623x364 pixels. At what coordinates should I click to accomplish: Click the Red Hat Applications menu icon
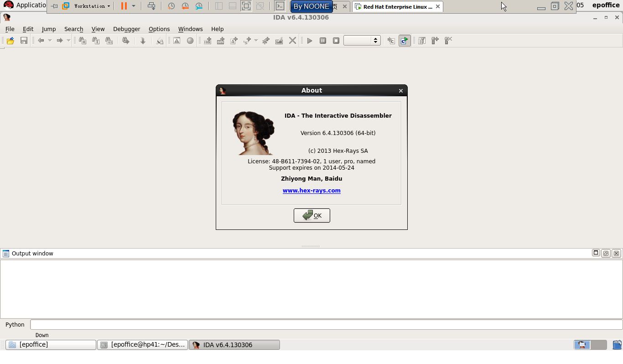pyautogui.click(x=8, y=5)
